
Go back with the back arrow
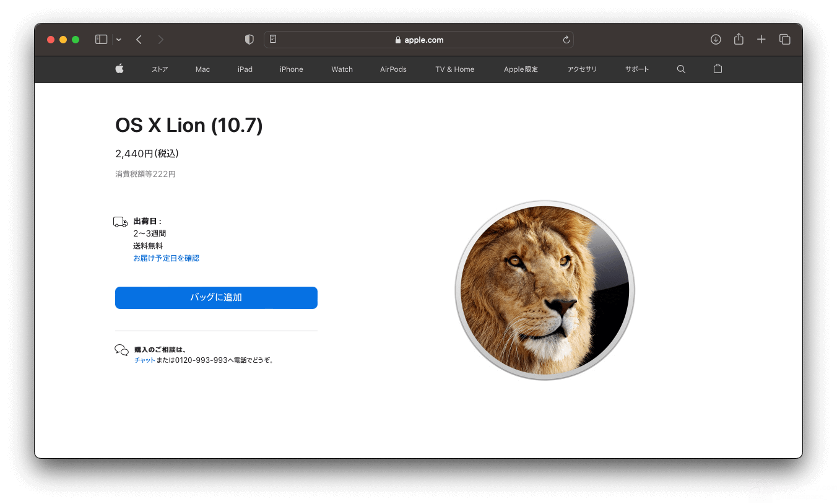pos(139,40)
